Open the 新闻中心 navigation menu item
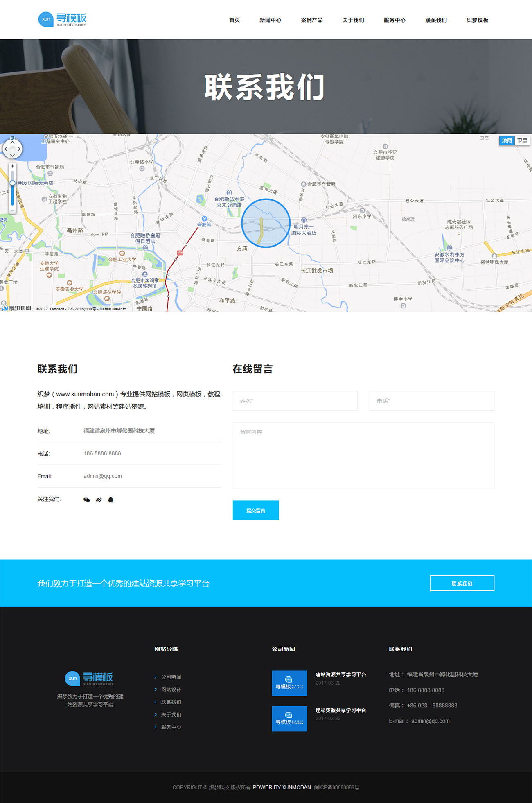532x803 pixels. click(x=270, y=20)
